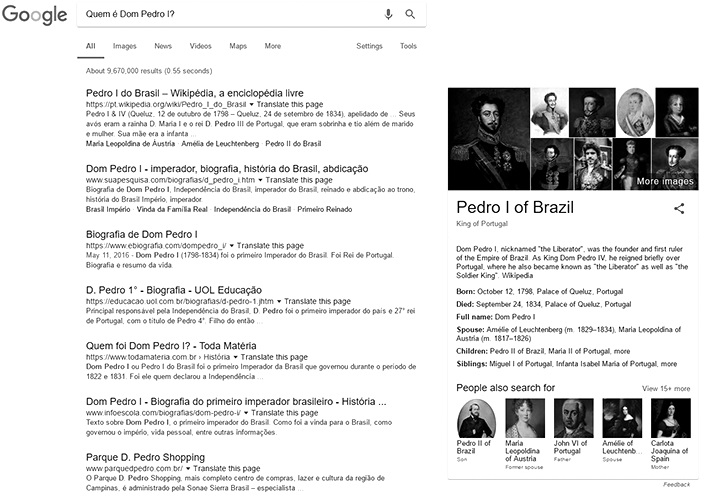
Task: Click the Feedback link below the knowledge panel
Action: tap(676, 484)
